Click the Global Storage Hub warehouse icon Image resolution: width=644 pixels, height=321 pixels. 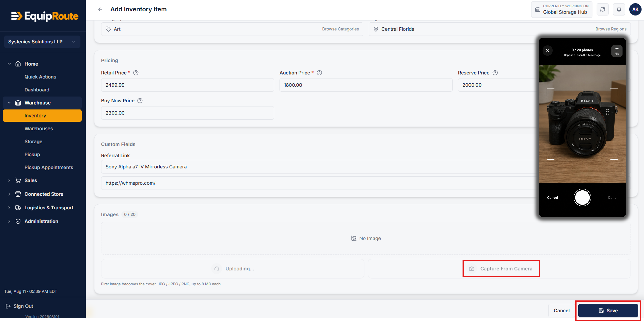(x=538, y=9)
